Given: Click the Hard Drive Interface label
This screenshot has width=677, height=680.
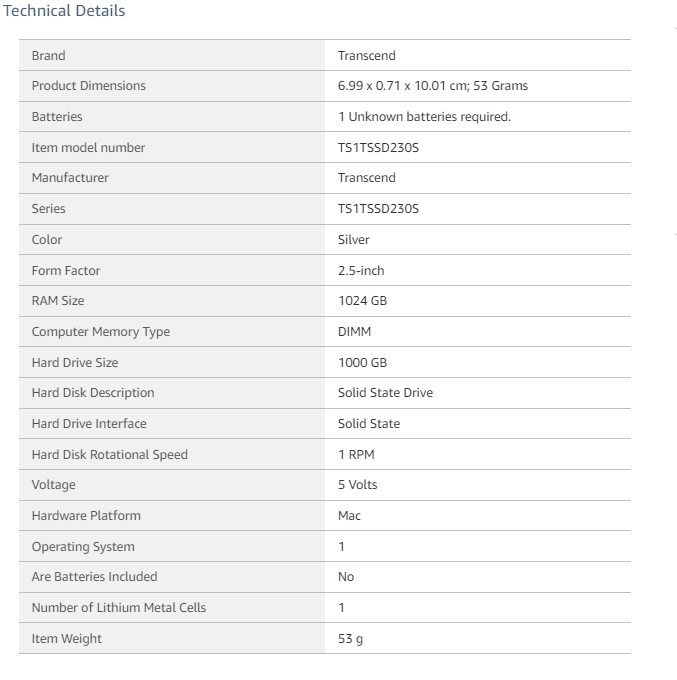Looking at the screenshot, I should click(x=89, y=423).
